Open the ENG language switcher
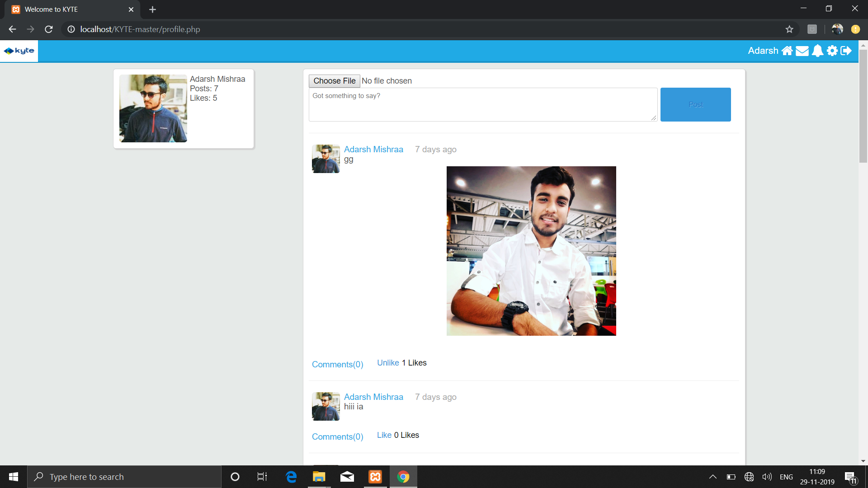The height and width of the screenshot is (488, 868). coord(787,477)
